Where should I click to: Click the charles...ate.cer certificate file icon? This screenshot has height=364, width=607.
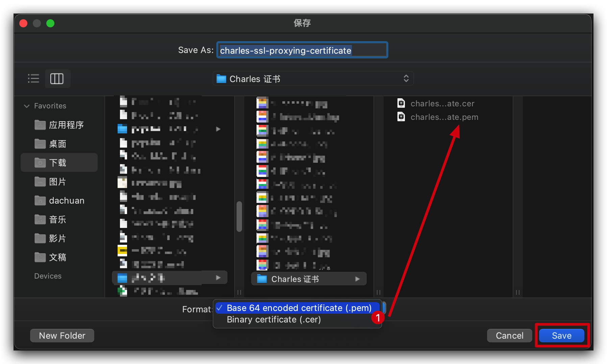tap(401, 103)
